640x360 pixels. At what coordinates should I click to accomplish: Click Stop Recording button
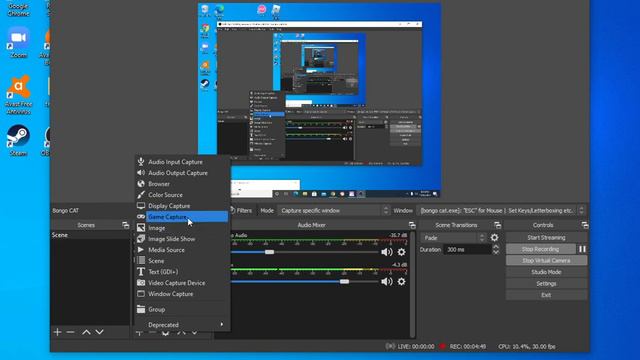pos(540,249)
